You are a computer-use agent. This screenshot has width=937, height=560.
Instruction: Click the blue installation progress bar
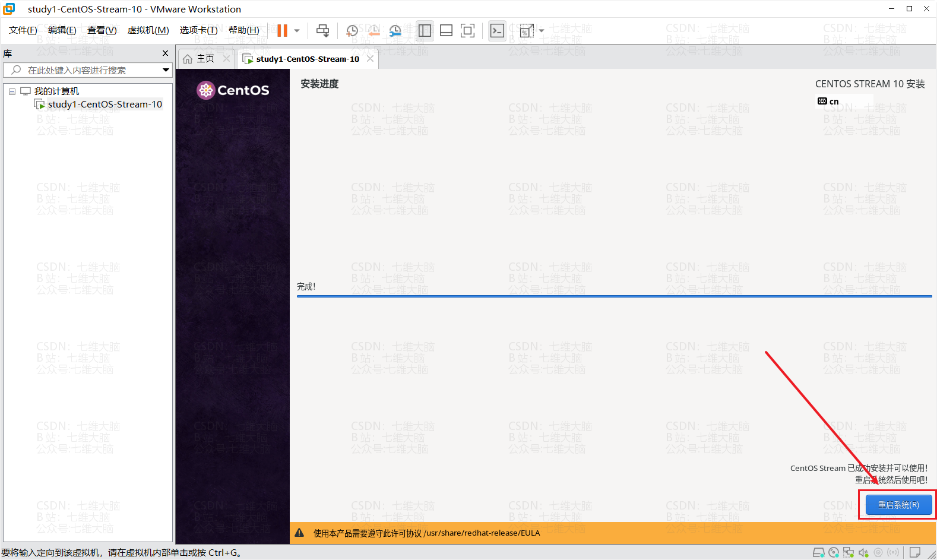[615, 296]
